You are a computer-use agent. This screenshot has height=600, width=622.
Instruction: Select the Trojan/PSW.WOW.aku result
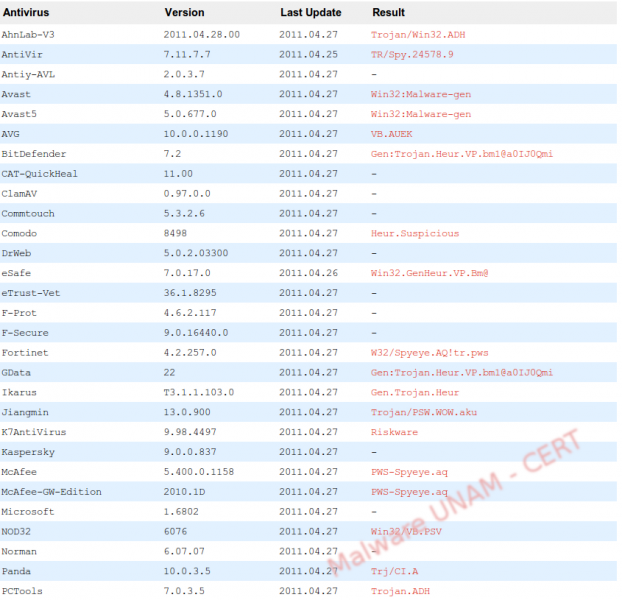[424, 412]
